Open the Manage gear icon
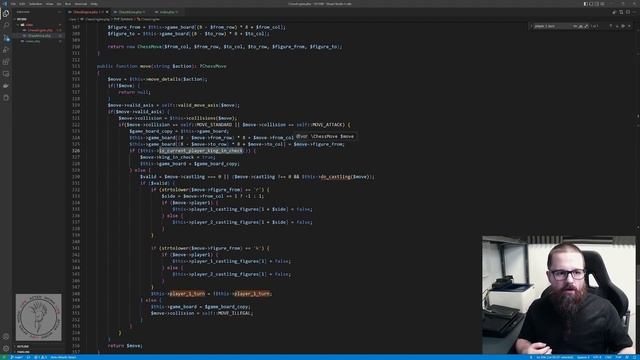Screen dimensions: 640x360 tap(6, 349)
